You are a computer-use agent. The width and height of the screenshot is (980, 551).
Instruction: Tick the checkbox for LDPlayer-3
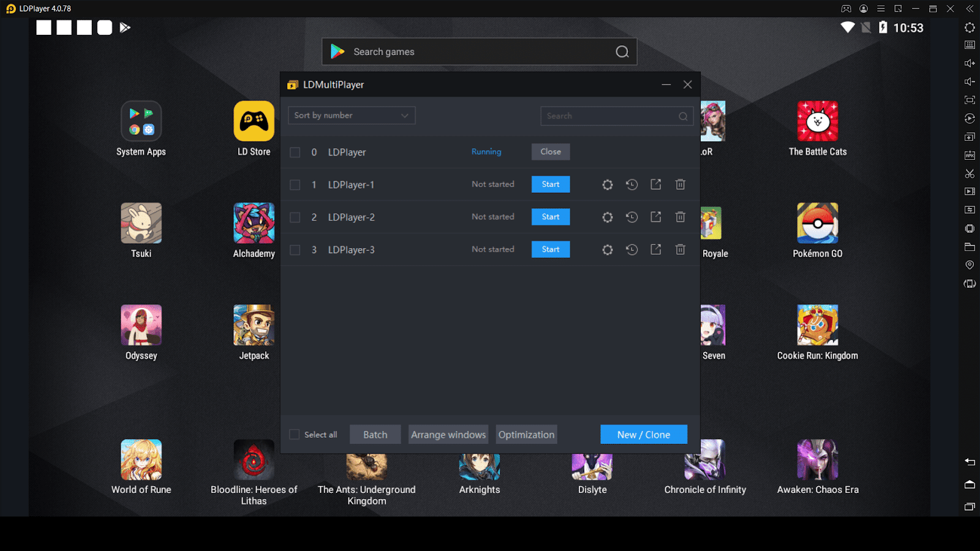pyautogui.click(x=295, y=249)
